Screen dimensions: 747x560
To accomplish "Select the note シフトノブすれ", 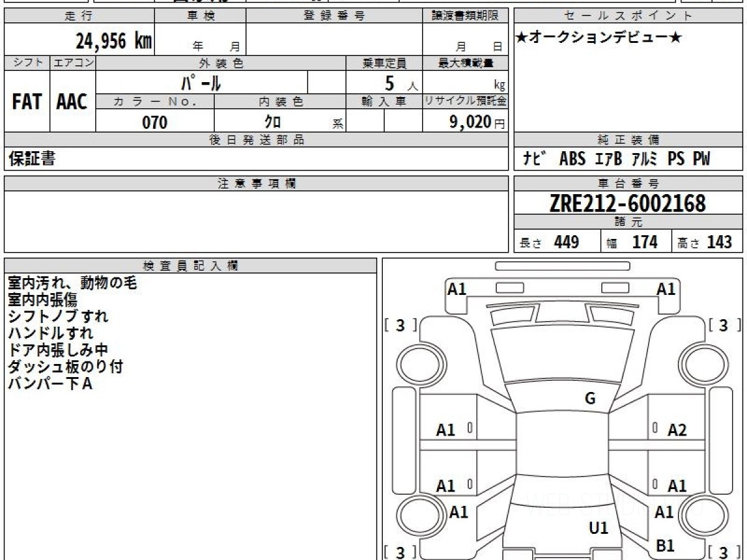I will pyautogui.click(x=58, y=316).
